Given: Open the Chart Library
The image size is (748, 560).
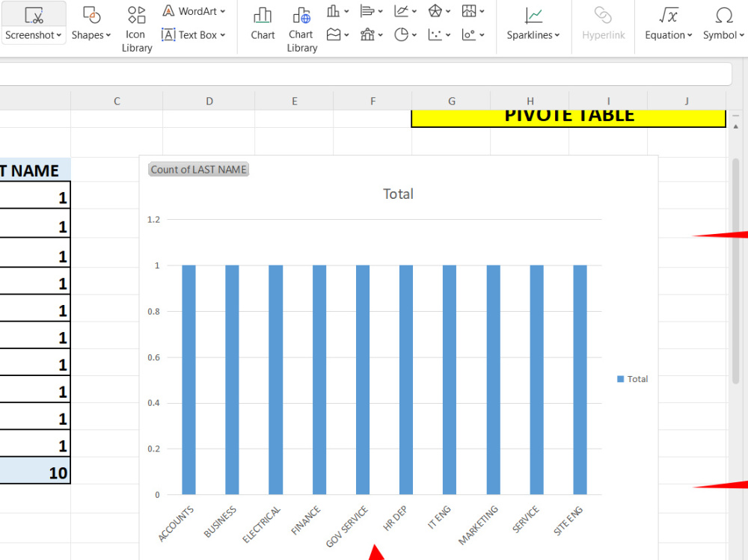Looking at the screenshot, I should pos(302,30).
